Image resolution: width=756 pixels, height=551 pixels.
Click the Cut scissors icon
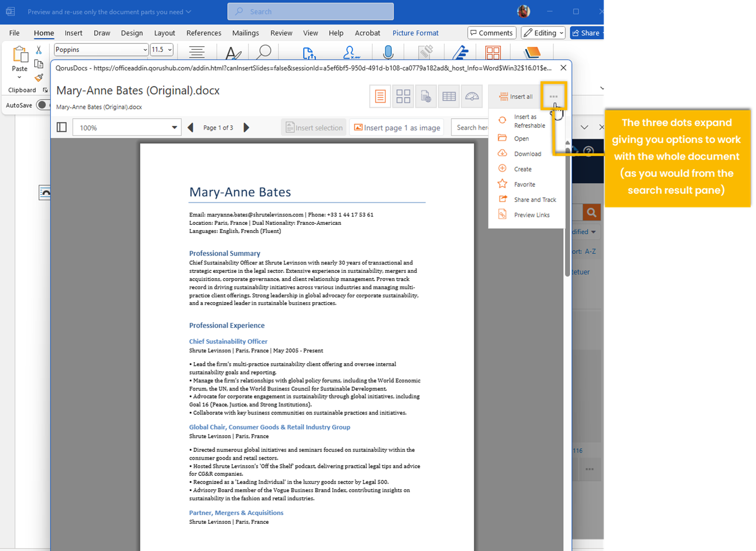pyautogui.click(x=39, y=50)
